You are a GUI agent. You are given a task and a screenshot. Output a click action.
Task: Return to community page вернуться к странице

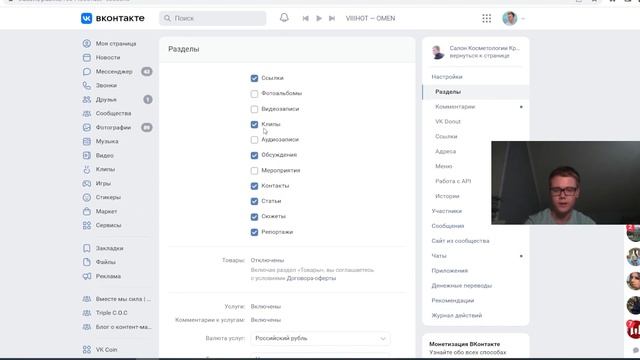click(x=479, y=56)
